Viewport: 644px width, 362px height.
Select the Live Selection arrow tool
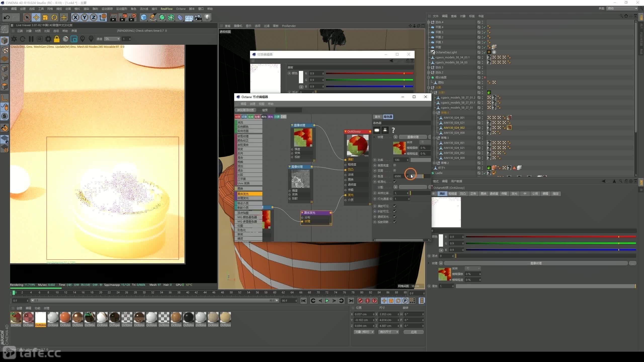click(27, 17)
